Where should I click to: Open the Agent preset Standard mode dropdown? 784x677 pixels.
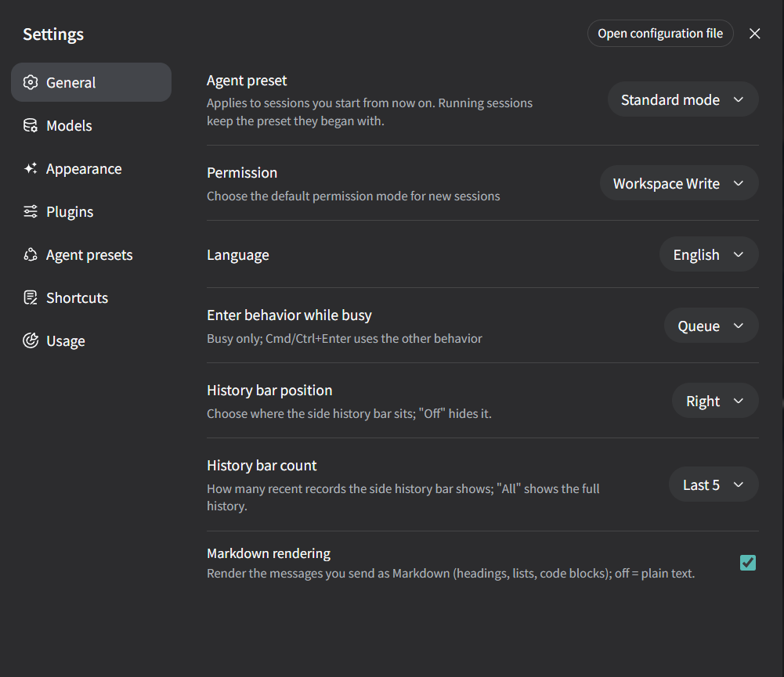pyautogui.click(x=683, y=99)
